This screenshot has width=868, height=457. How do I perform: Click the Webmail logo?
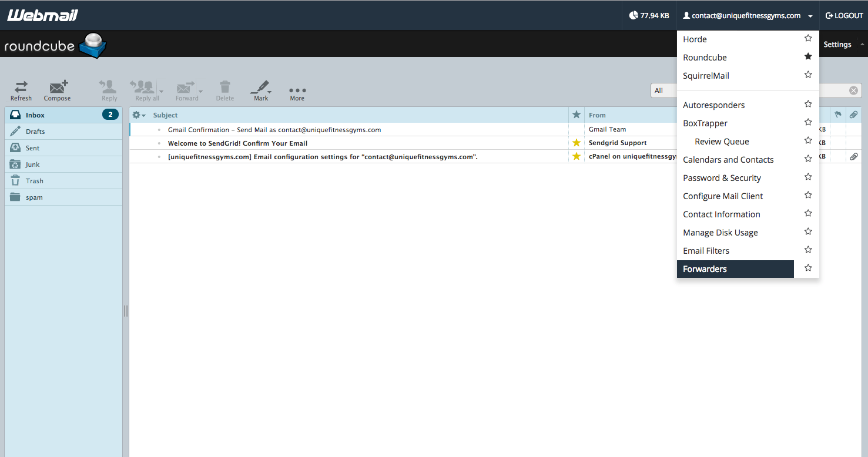pyautogui.click(x=42, y=15)
